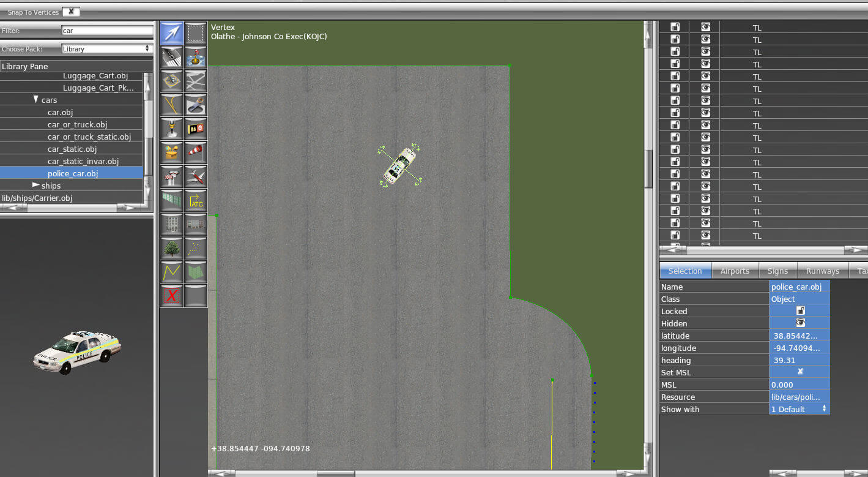
Task: Click the map view horizontal scrollbar thumb
Action: [x=335, y=473]
